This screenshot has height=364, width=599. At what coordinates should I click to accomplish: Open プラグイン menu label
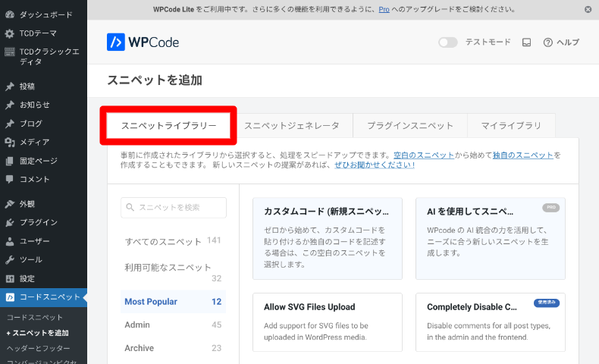pyautogui.click(x=39, y=223)
